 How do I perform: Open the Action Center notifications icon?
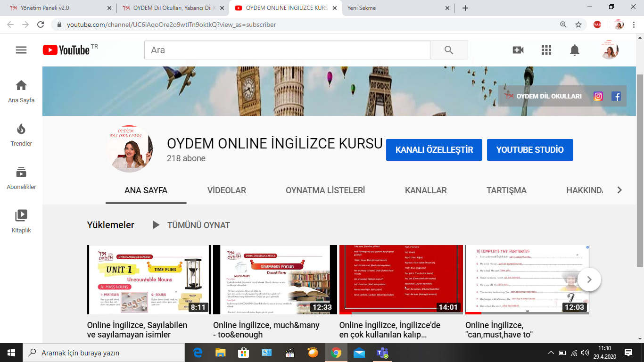[x=628, y=353]
